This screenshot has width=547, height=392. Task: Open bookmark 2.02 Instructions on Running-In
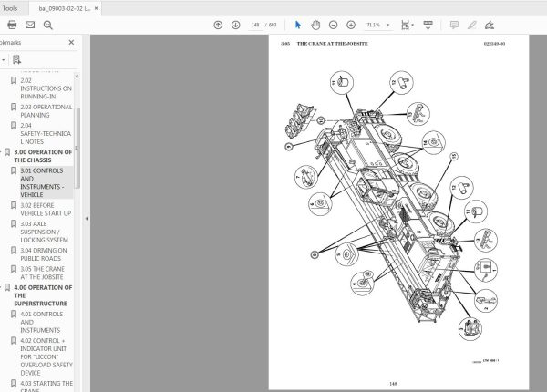tap(46, 88)
